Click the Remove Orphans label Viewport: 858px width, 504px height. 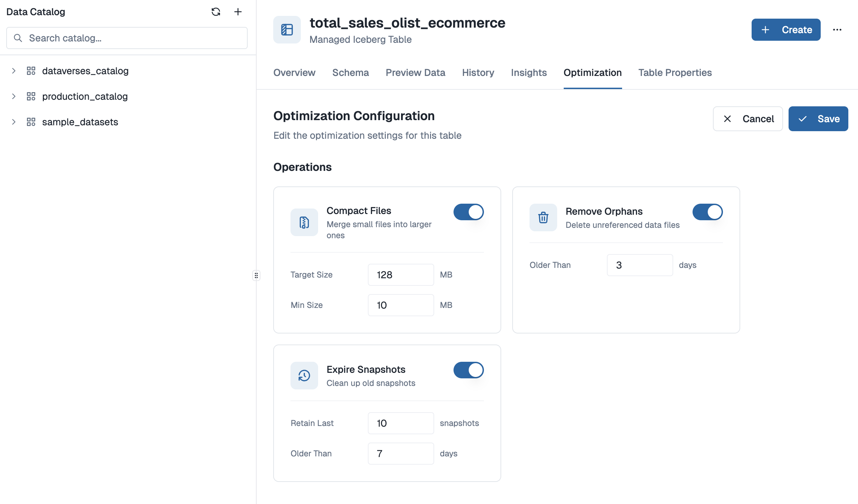pos(604,211)
